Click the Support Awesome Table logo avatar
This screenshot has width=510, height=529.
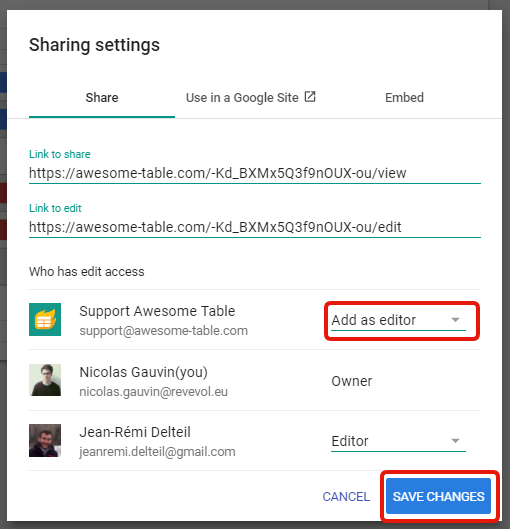point(45,319)
